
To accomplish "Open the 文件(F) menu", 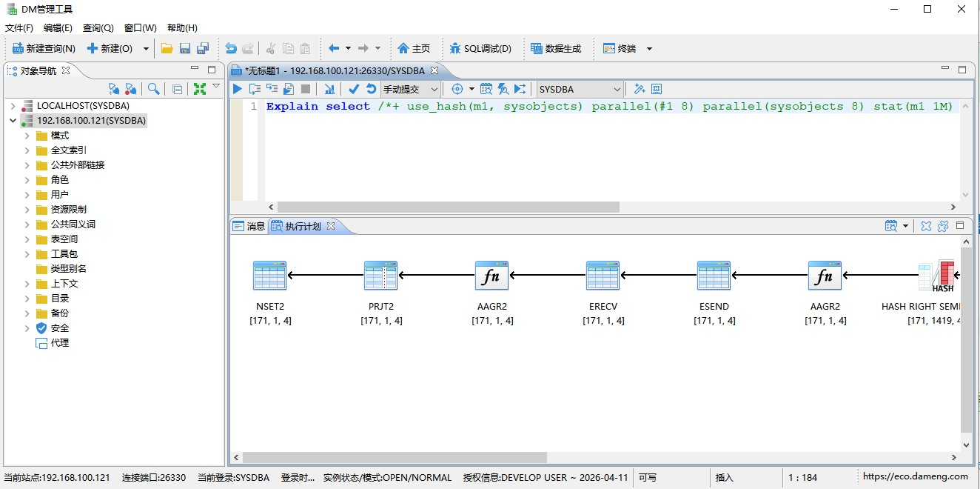I will 17,27.
